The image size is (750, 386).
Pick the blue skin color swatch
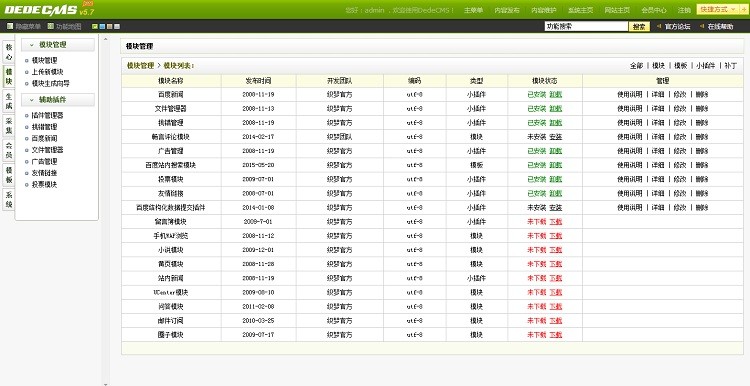(102, 26)
